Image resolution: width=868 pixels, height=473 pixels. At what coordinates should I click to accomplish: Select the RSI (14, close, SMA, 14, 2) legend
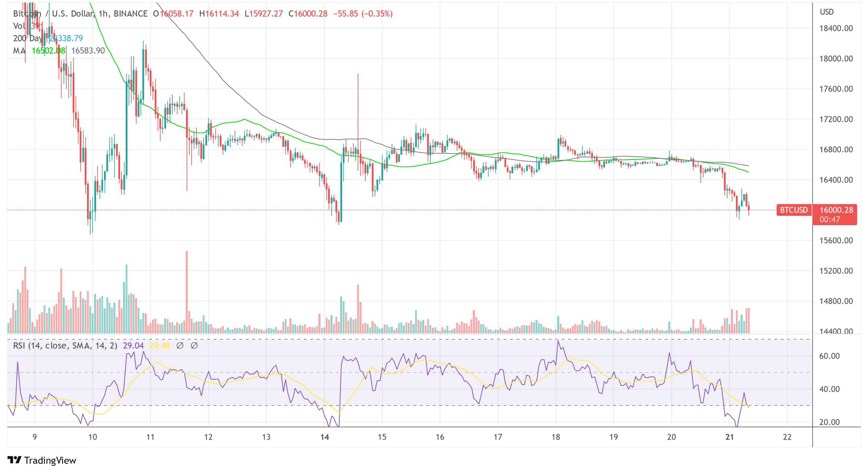65,345
